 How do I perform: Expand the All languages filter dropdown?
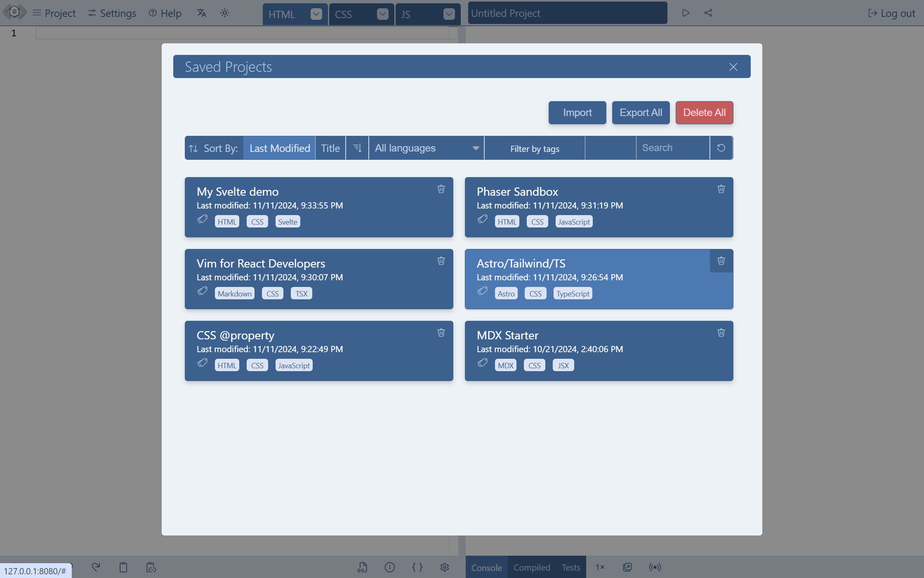(427, 147)
